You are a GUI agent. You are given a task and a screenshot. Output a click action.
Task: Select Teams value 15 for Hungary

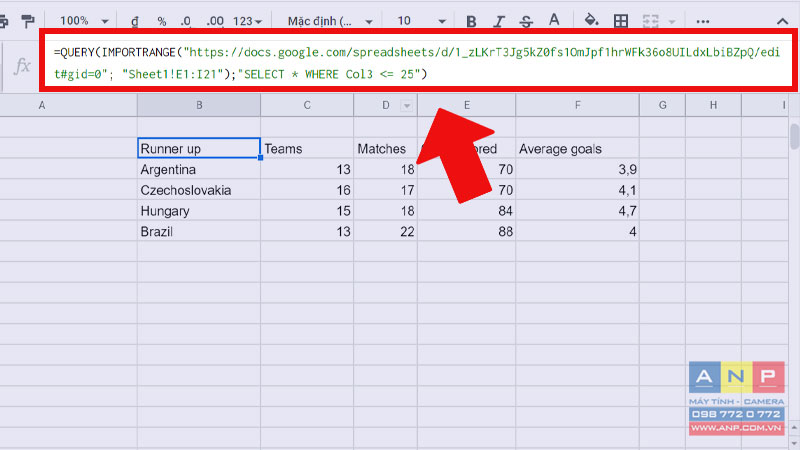307,211
